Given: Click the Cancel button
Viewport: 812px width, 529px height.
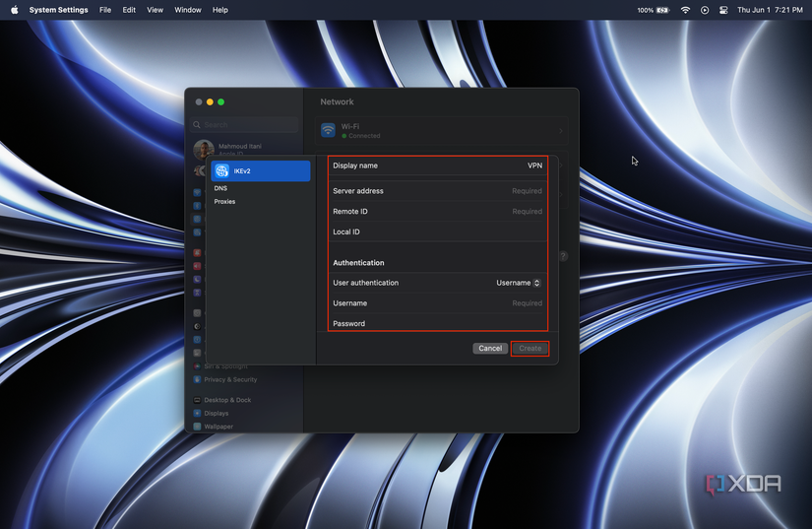Looking at the screenshot, I should 489,349.
